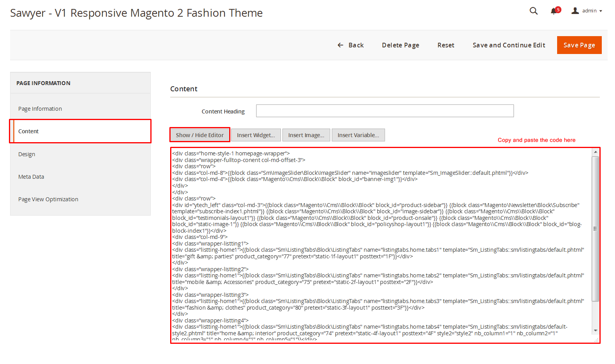
Task: Click the Content Heading input field
Action: pyautogui.click(x=385, y=111)
